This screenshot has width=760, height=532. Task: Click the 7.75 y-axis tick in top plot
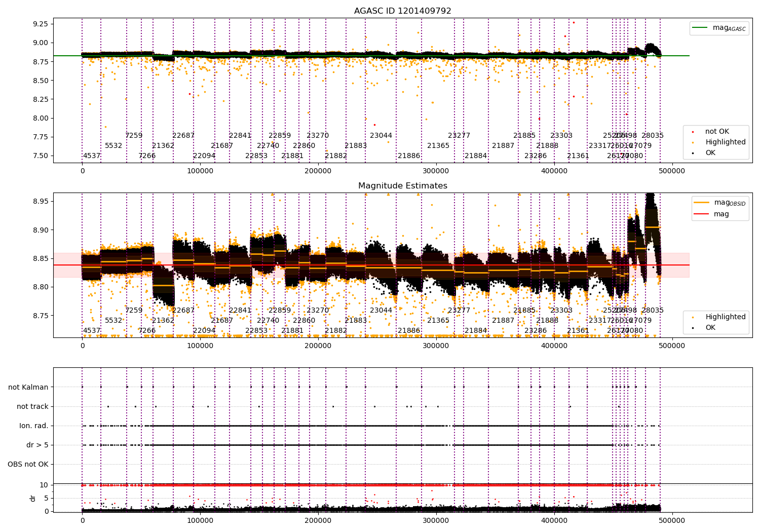[40, 137]
